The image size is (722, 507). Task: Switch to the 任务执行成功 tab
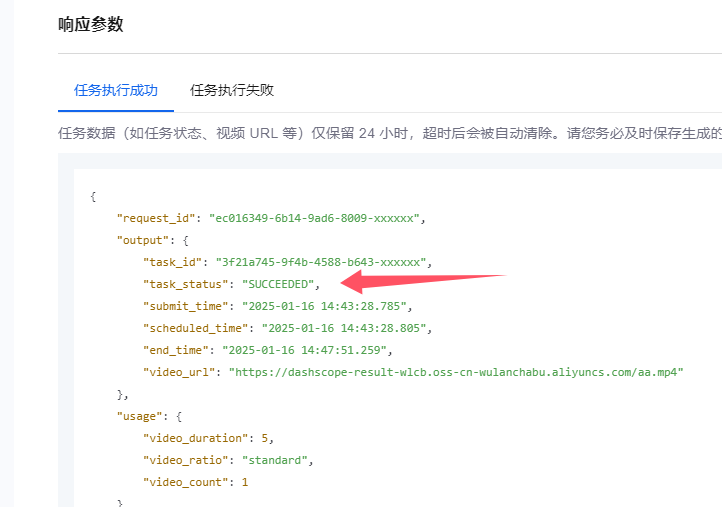pos(116,90)
